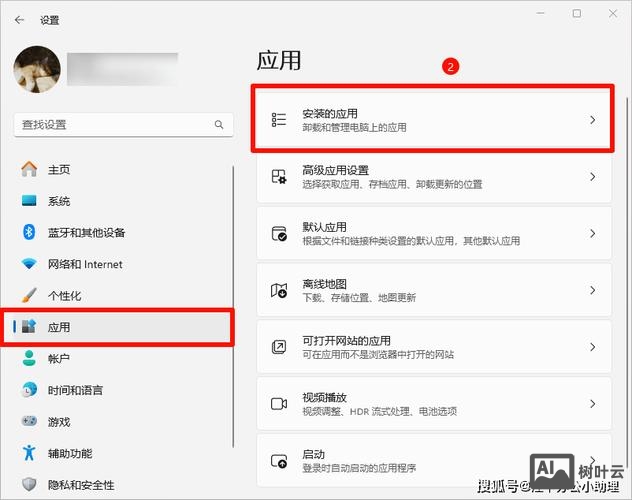Click the Bluetooth icon in sidebar
632x500 pixels.
pos(29,232)
